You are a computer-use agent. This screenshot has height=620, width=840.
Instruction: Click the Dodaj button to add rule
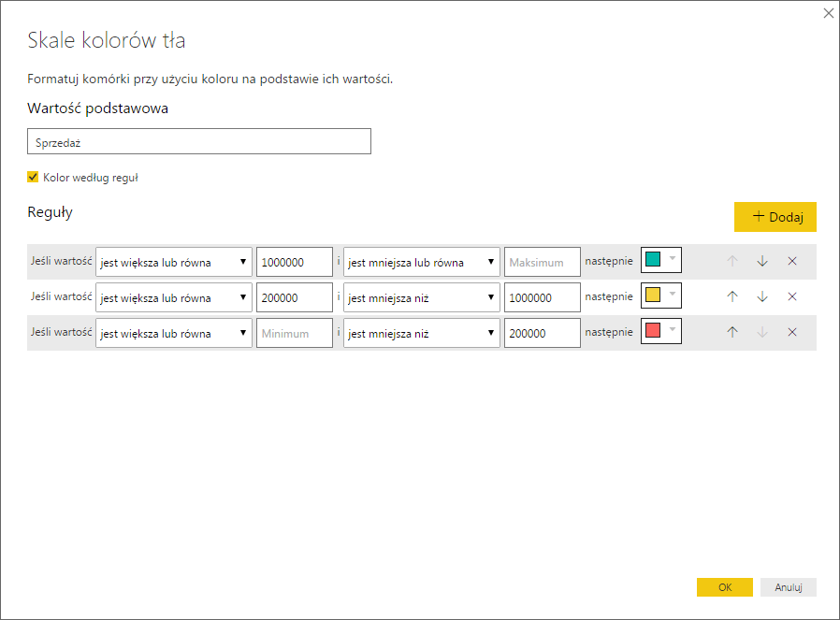(775, 216)
